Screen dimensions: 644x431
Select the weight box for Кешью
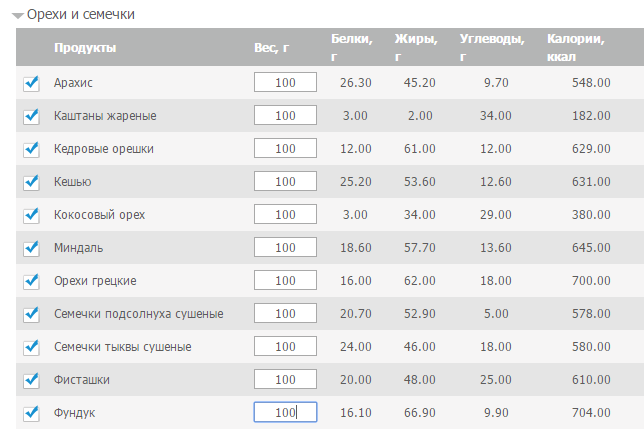(285, 181)
